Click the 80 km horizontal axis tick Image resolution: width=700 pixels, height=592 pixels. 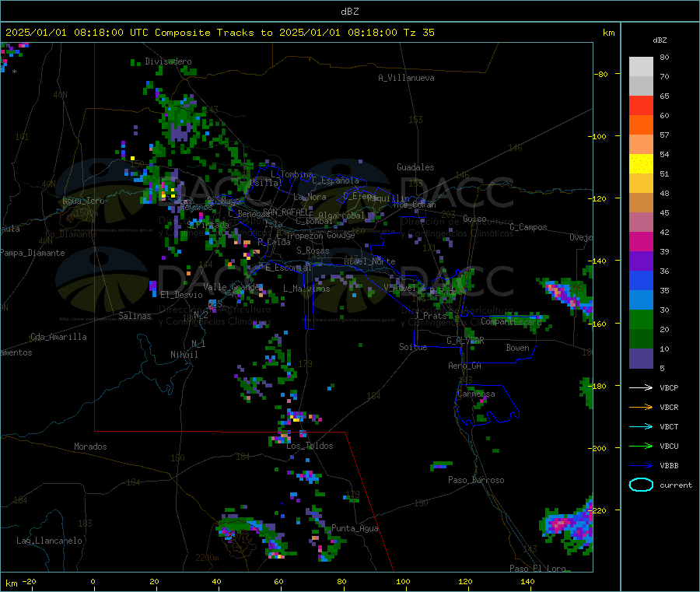coord(341,581)
